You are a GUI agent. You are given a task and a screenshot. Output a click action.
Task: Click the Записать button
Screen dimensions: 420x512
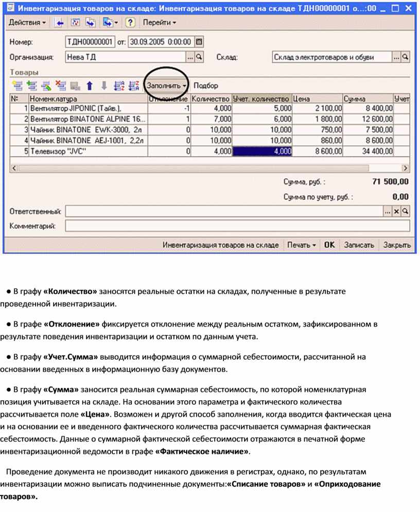pyautogui.click(x=359, y=245)
